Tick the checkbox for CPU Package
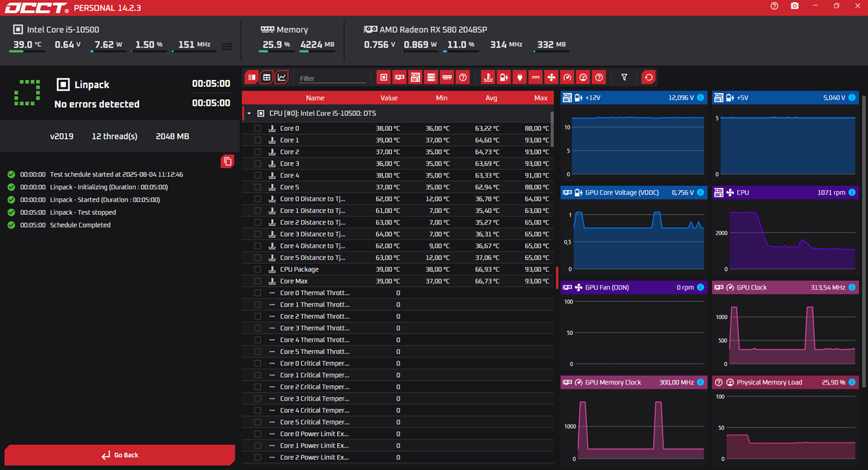Viewport: 868px width, 470px height. 258,269
